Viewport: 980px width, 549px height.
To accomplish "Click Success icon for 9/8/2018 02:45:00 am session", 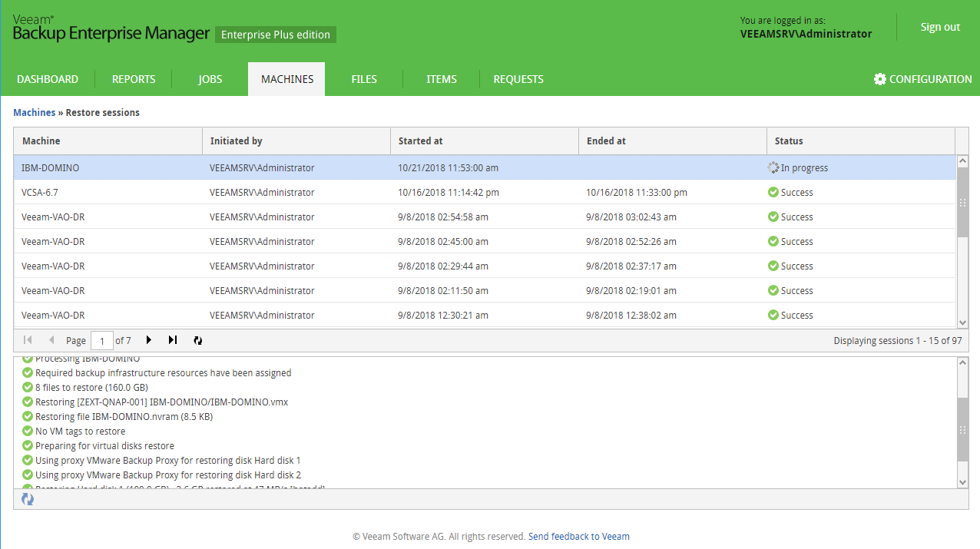I will pyautogui.click(x=773, y=241).
